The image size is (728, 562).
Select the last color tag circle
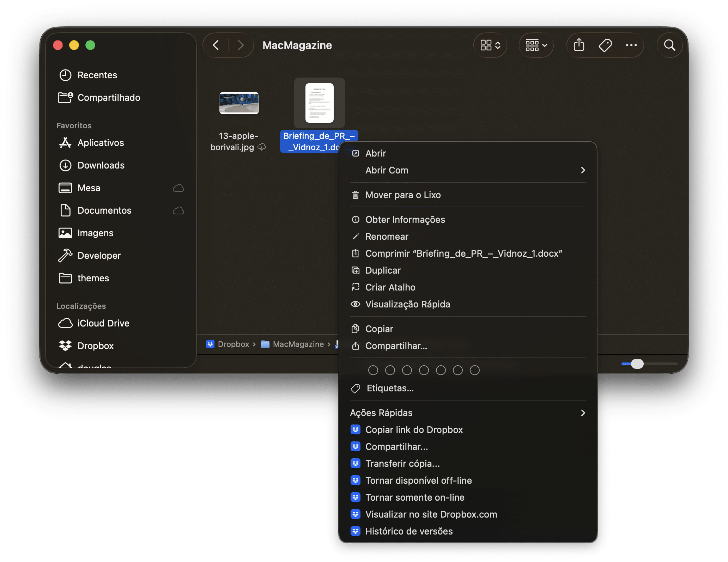474,370
